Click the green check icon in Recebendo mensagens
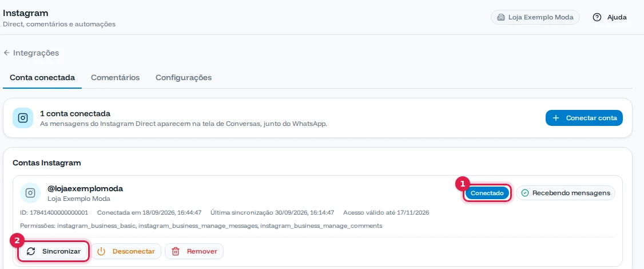The height and width of the screenshot is (269, 644). 524,193
